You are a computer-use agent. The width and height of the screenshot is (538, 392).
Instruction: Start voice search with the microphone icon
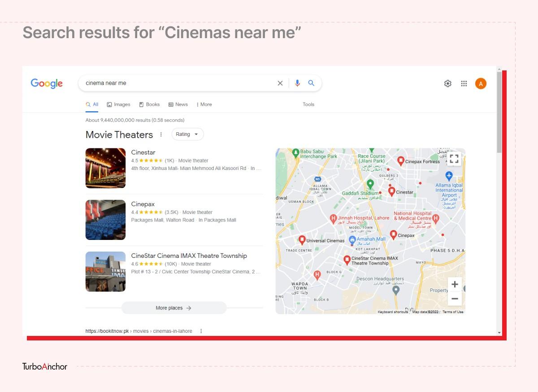tap(297, 83)
